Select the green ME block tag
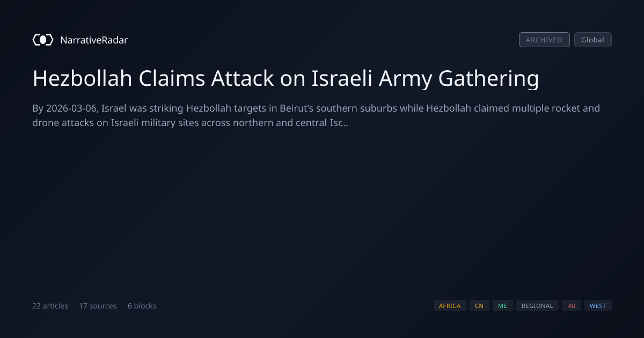Image resolution: width=644 pixels, height=338 pixels. pos(502,306)
